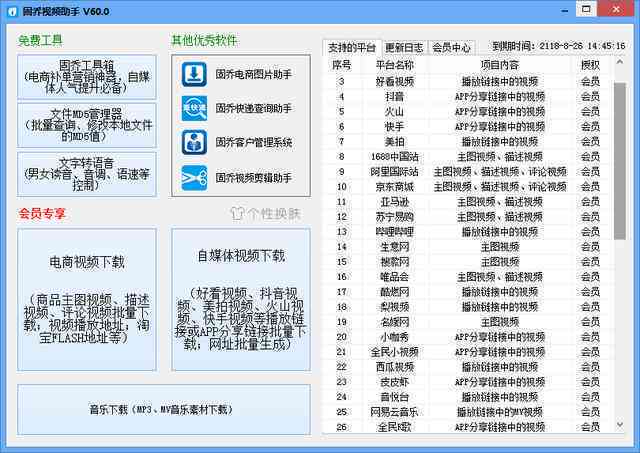This screenshot has height=453, width=640.
Task: Click the 固乔电商图片助手 download icon
Action: pyautogui.click(x=194, y=74)
